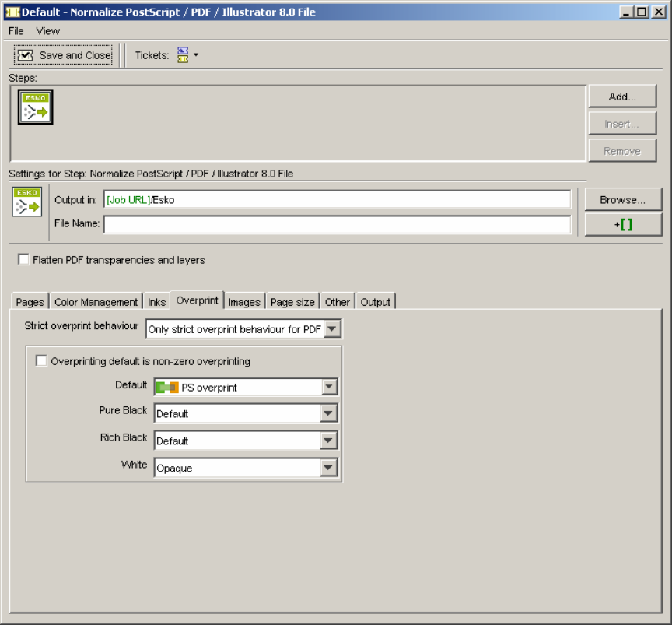The width and height of the screenshot is (672, 625).
Task: Open the View menu
Action: [47, 31]
